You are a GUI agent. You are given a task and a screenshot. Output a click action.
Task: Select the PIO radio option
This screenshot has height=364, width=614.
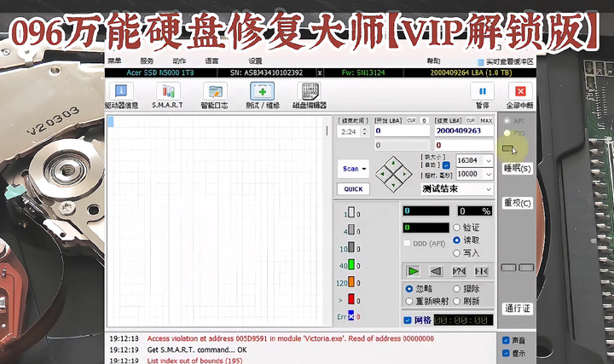click(x=507, y=134)
